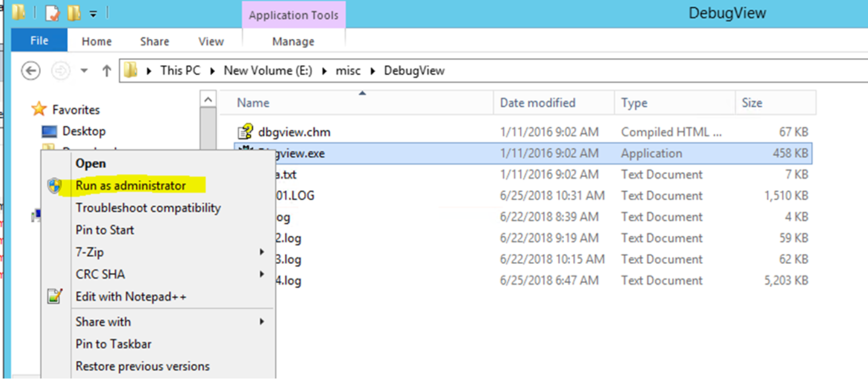Select the 5,203 KB log file row

(x=523, y=281)
